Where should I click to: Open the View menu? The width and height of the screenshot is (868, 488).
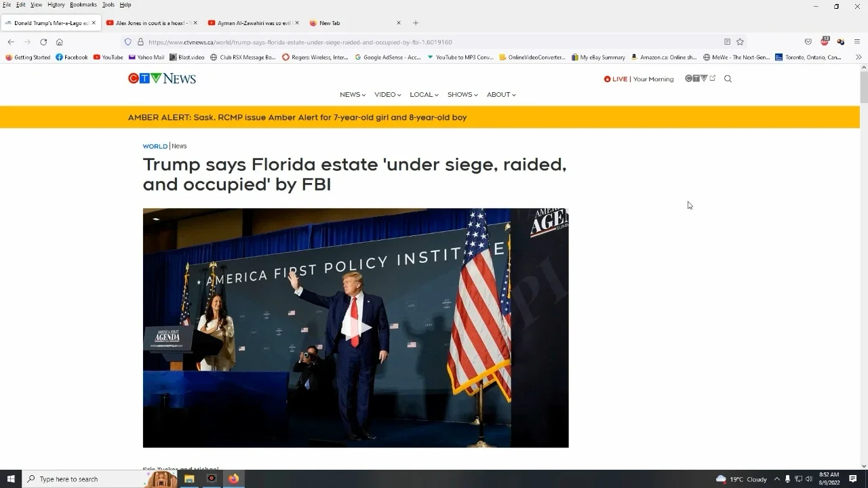pos(37,5)
